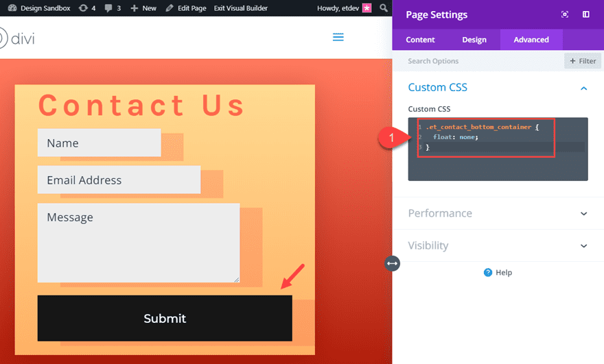Expand the Visibility section
Image resolution: width=604 pixels, height=364 pixels.
[x=583, y=245]
